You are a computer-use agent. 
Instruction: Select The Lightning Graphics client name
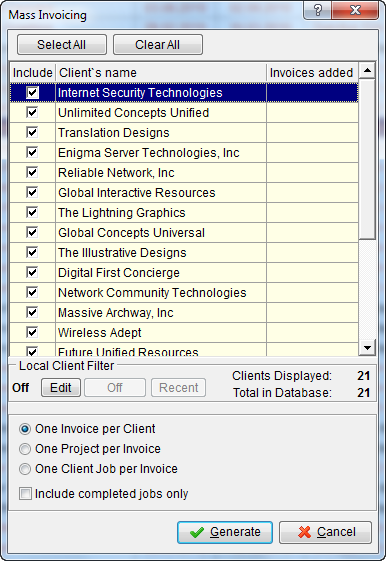point(122,213)
